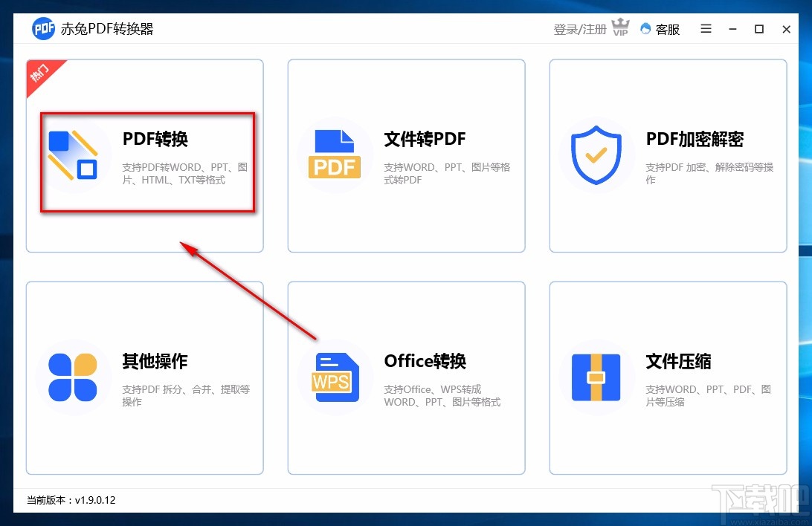The image size is (812, 526).
Task: Open the hamburger menu in titlebar
Action: (x=705, y=29)
